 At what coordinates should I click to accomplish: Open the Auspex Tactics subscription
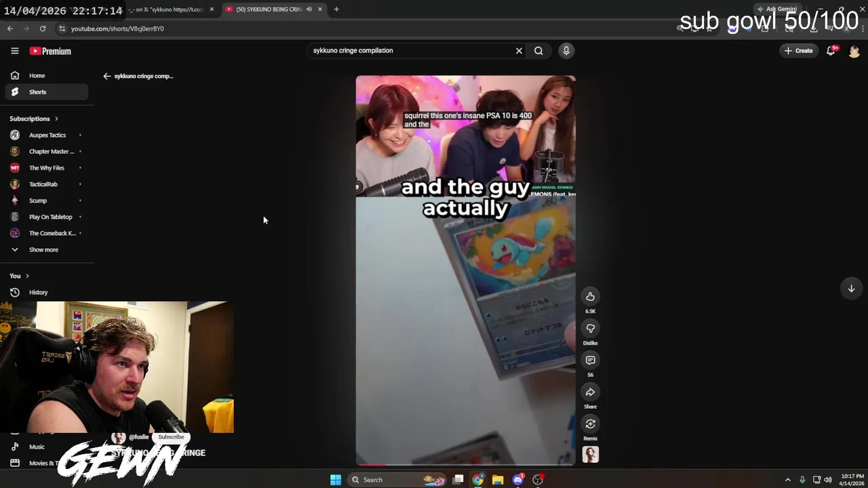click(x=46, y=135)
